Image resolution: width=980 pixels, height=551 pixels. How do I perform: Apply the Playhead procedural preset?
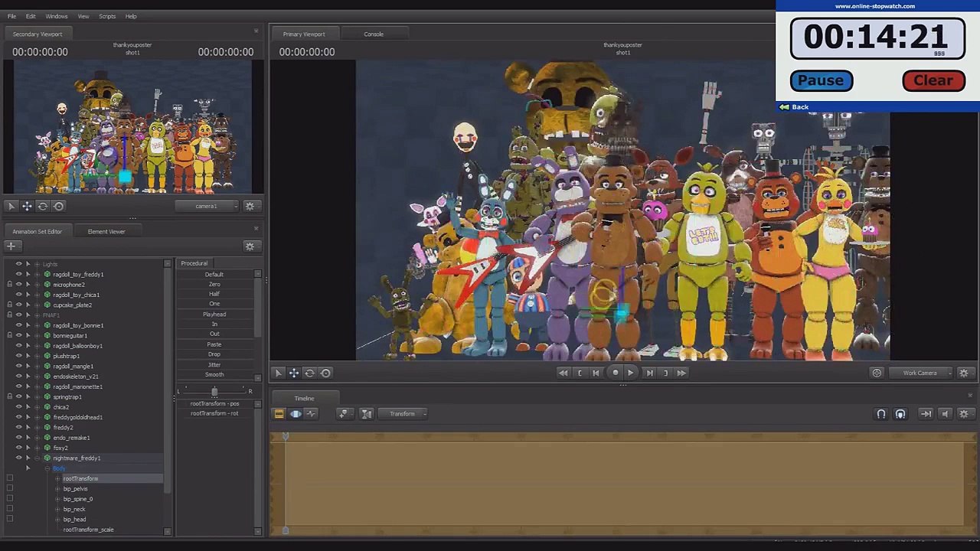point(214,315)
